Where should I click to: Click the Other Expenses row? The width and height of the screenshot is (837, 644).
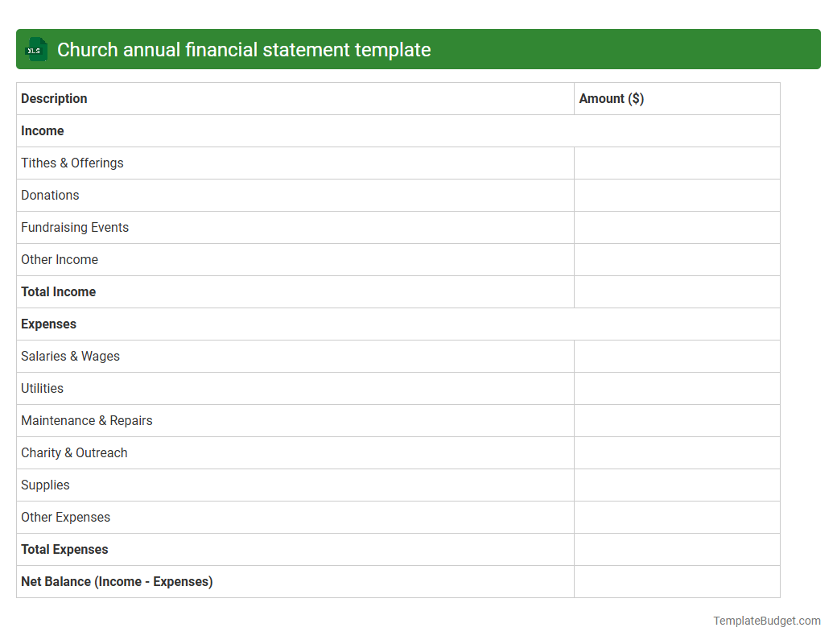[x=65, y=517]
